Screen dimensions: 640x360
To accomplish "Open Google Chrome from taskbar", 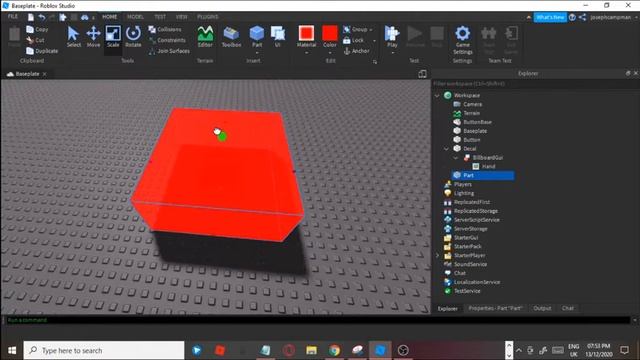I will (x=334, y=350).
